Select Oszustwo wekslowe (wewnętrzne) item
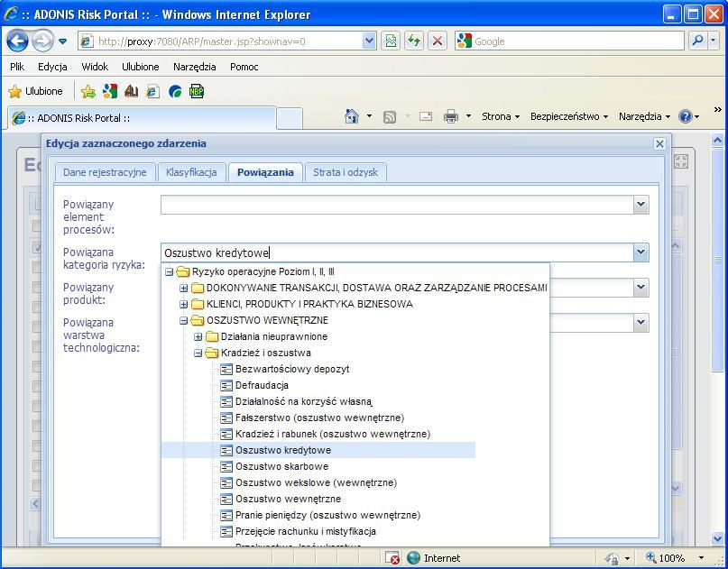The height and width of the screenshot is (569, 728). tap(316, 482)
